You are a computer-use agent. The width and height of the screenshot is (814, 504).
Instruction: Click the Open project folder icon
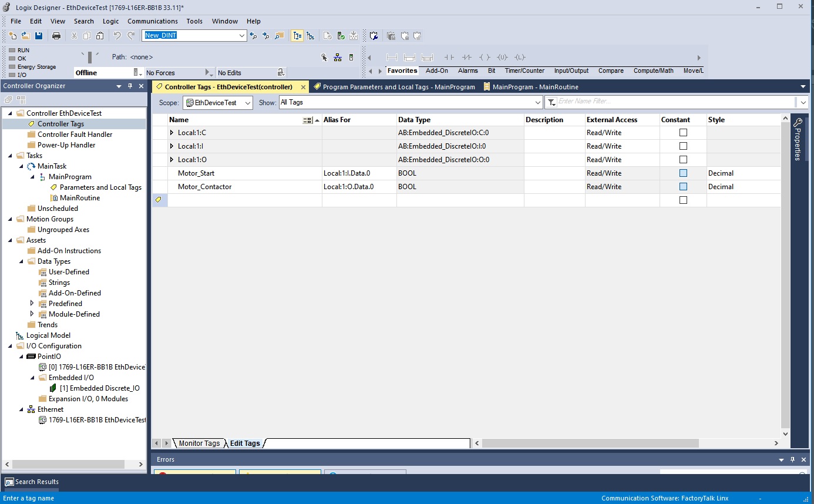coord(25,36)
